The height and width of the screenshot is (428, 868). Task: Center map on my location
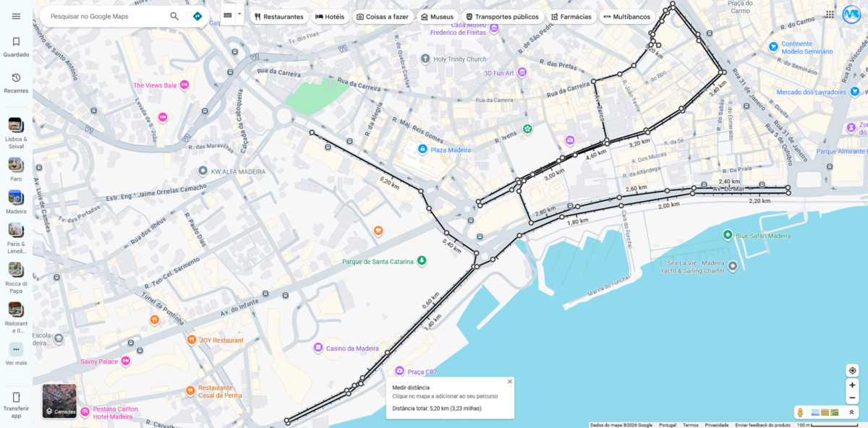click(x=852, y=370)
